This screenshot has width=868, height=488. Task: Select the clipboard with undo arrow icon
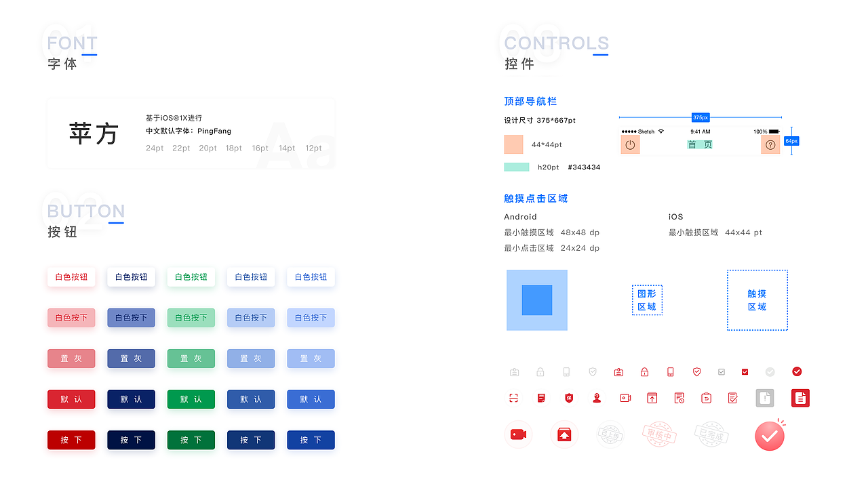[705, 398]
